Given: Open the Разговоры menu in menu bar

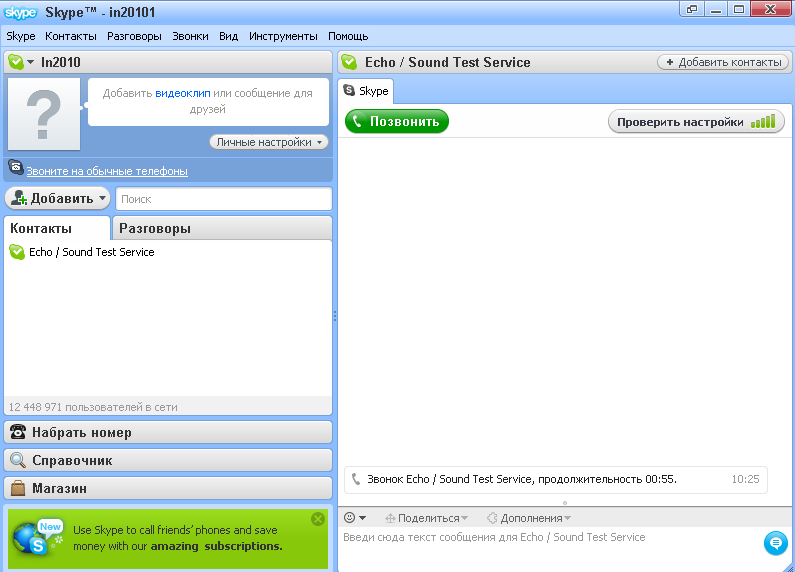Looking at the screenshot, I should pyautogui.click(x=134, y=37).
